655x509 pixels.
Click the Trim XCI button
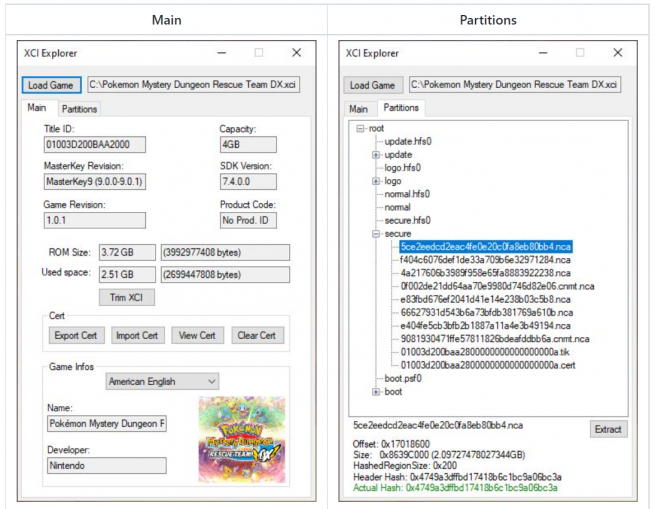click(127, 297)
